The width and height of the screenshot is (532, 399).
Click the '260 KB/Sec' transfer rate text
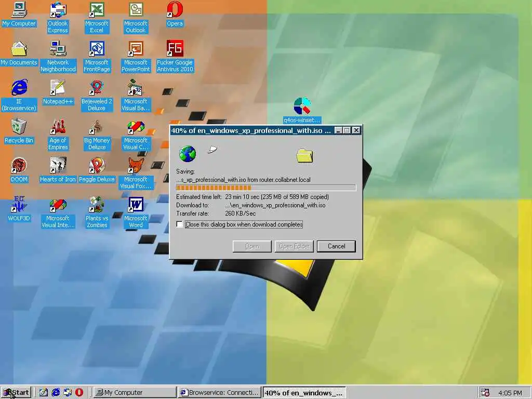coord(240,214)
